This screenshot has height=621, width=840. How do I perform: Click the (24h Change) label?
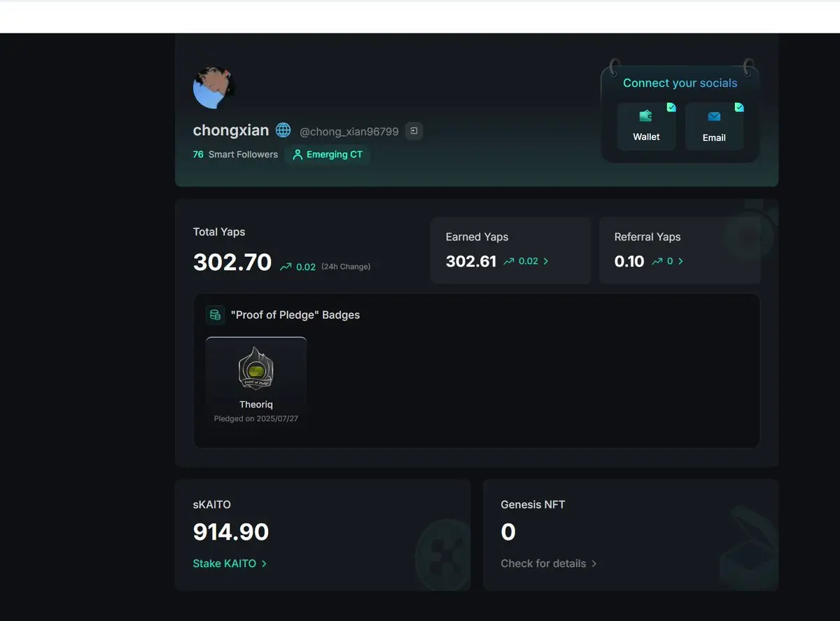346,267
